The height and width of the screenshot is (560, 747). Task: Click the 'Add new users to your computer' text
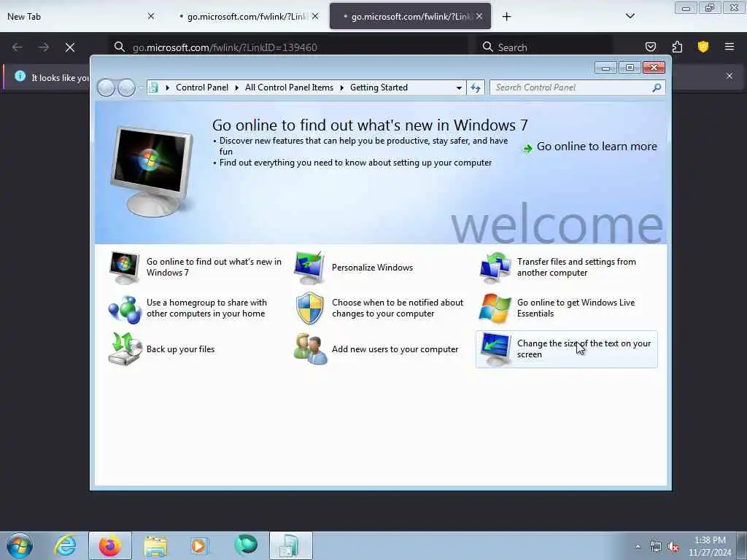(395, 349)
